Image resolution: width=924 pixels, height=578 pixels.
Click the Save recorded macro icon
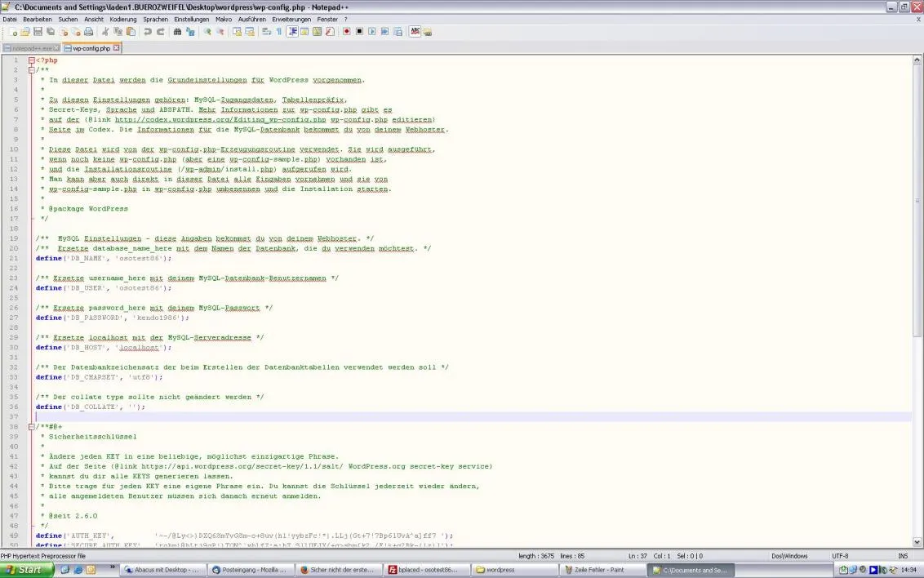(x=398, y=31)
